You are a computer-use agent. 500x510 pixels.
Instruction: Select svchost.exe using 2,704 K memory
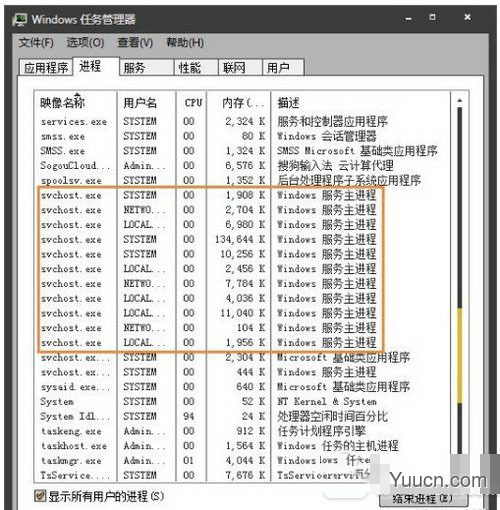point(242,210)
